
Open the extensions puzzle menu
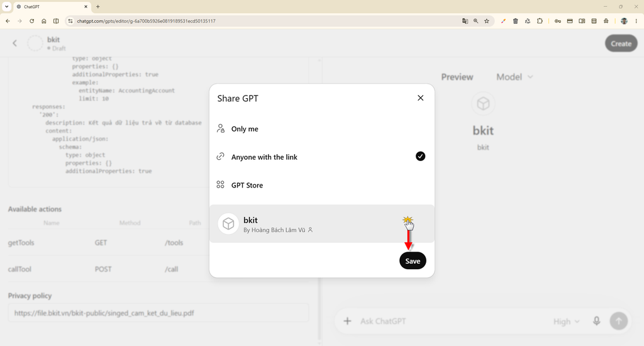(540, 21)
